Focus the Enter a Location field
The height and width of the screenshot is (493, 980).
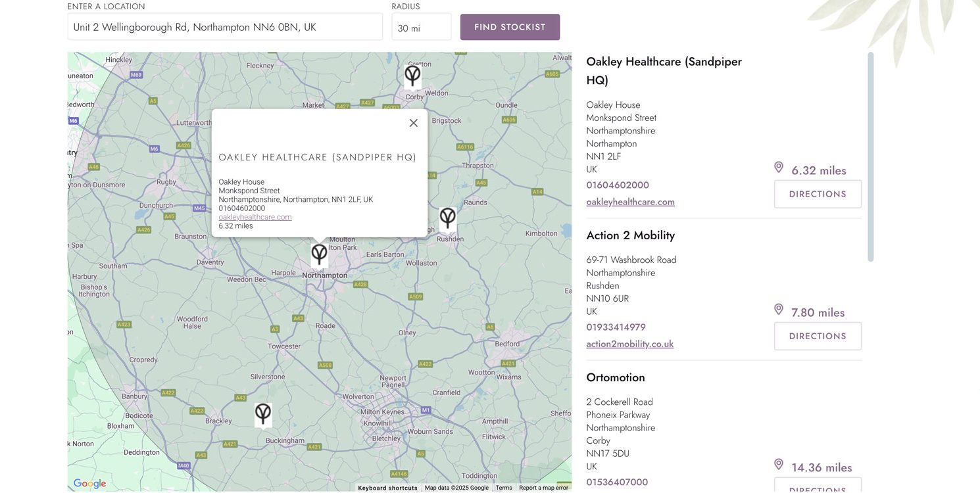[x=225, y=27]
